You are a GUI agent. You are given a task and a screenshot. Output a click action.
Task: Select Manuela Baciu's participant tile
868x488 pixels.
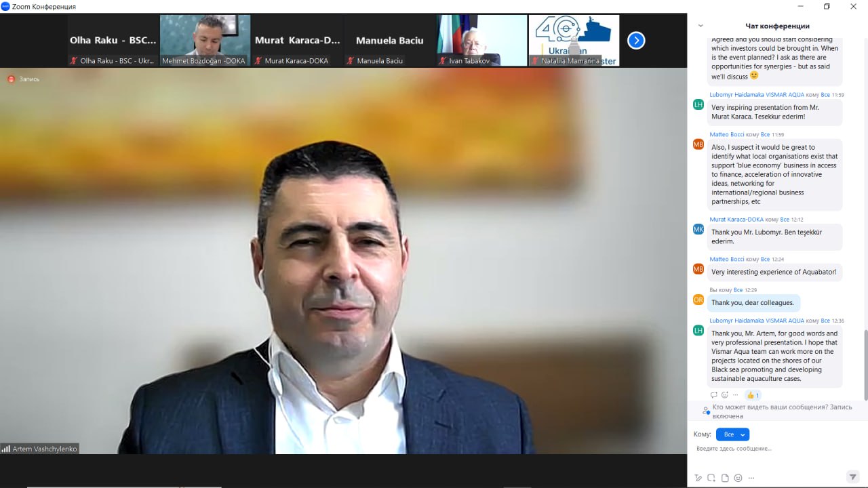point(389,41)
